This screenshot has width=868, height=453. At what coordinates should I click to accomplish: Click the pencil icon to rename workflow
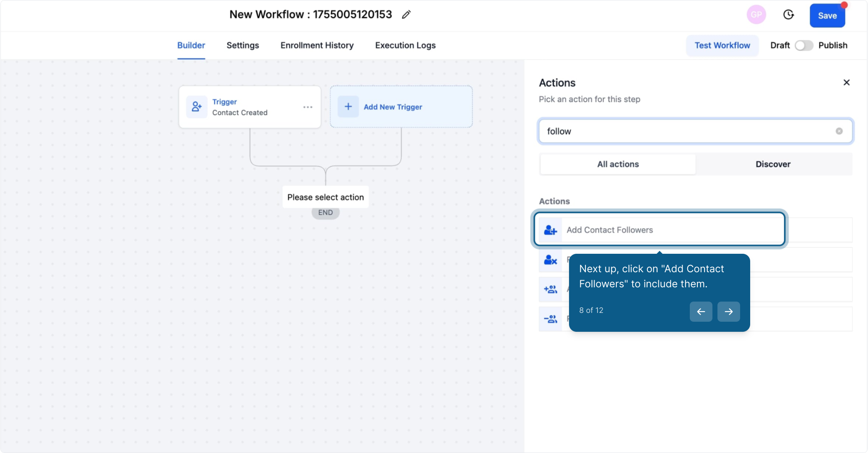point(406,15)
